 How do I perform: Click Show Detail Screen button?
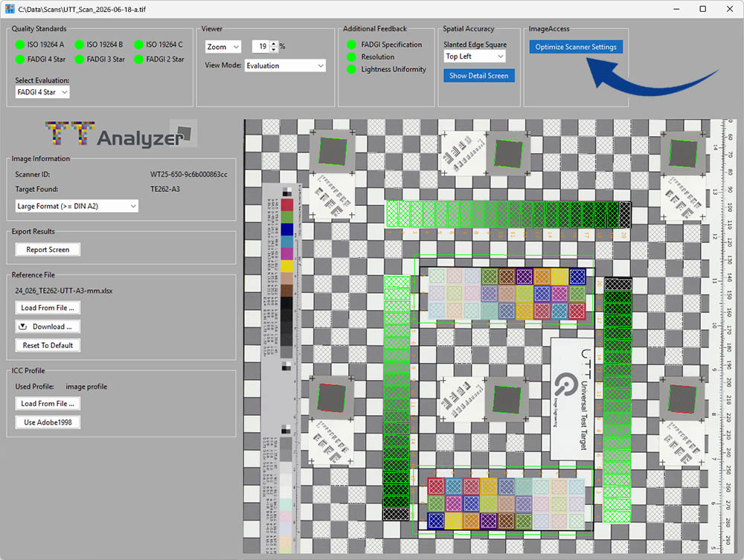tap(478, 75)
